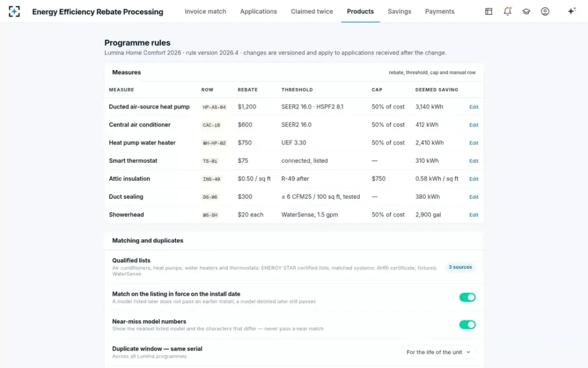This screenshot has height=368, width=588.
Task: Open the Payments tab
Action: click(440, 11)
